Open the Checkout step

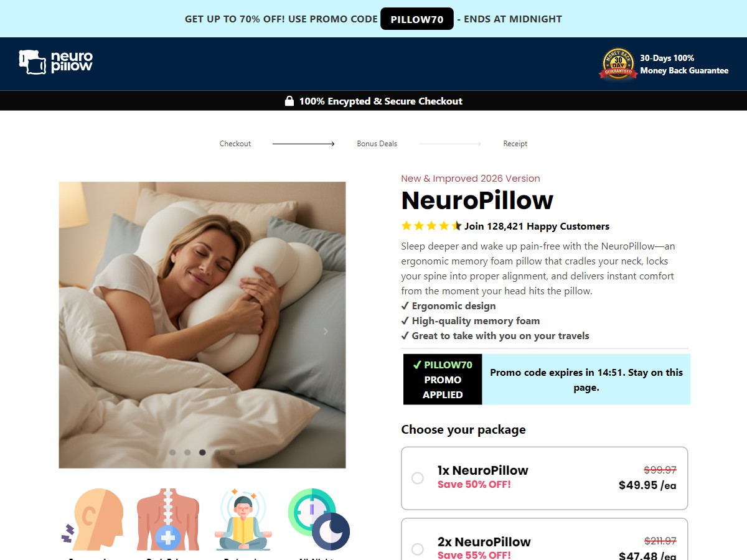click(x=235, y=144)
